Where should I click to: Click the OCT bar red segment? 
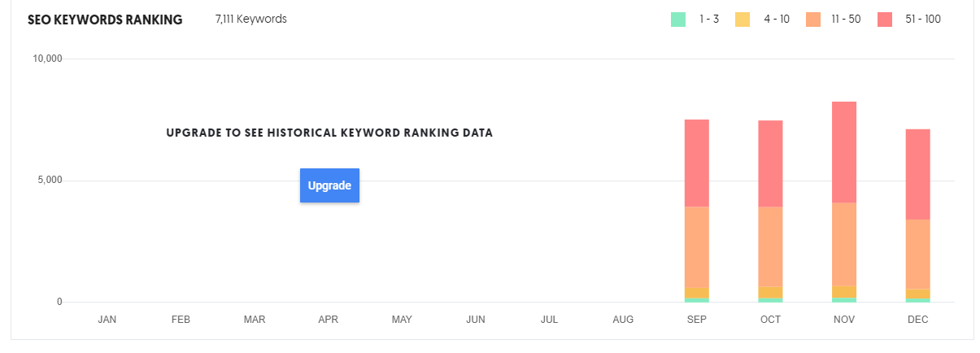coord(770,163)
